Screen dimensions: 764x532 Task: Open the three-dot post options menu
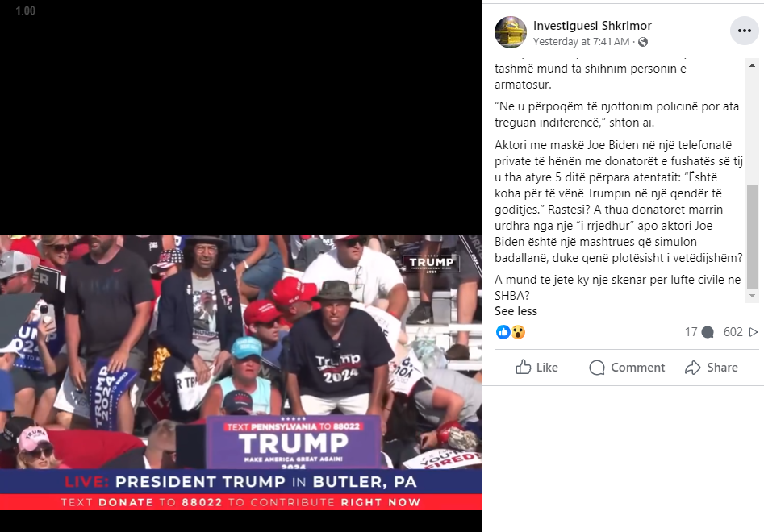(x=744, y=31)
